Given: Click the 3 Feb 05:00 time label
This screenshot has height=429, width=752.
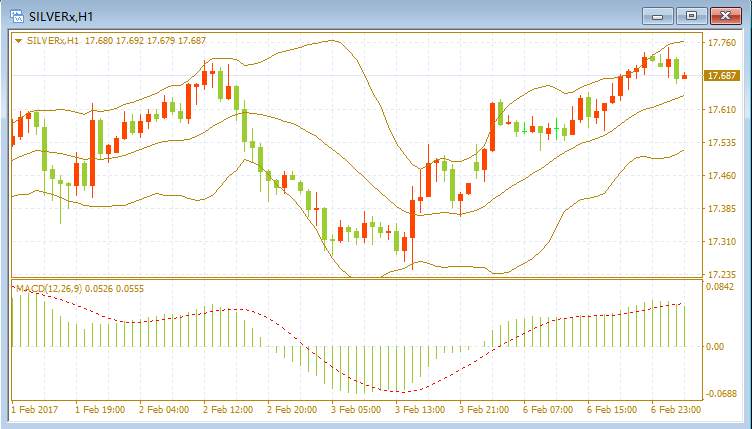Looking at the screenshot, I should (356, 410).
